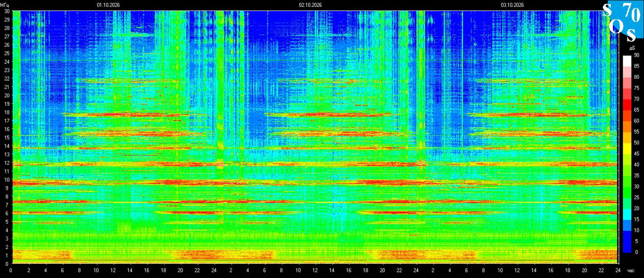Click the 25 value on the dB scale
644x278 pixels.
pyautogui.click(x=636, y=197)
